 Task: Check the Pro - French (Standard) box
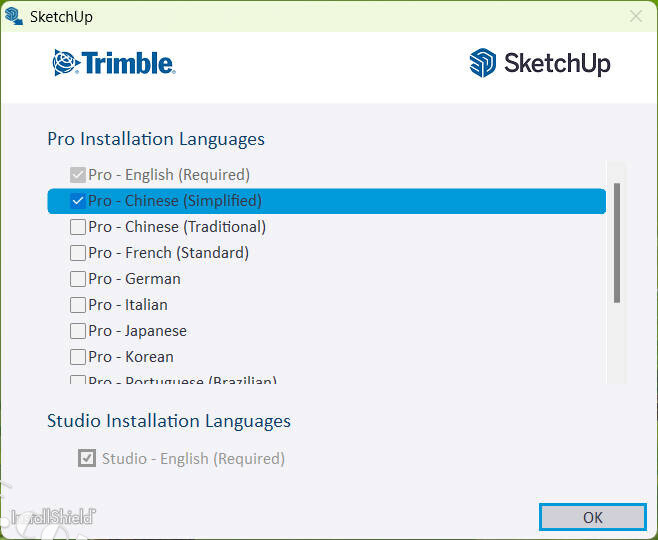78,253
